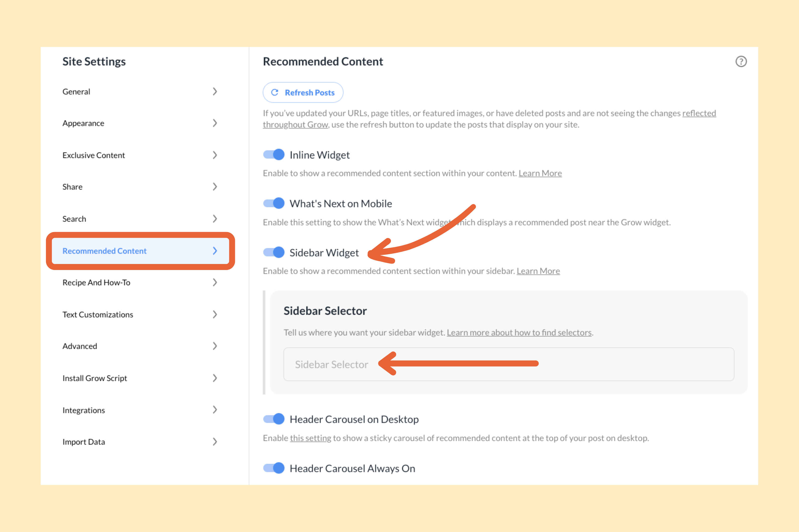Switch off Header Carousel Always On
Image resolution: width=799 pixels, height=532 pixels.
[x=274, y=468]
